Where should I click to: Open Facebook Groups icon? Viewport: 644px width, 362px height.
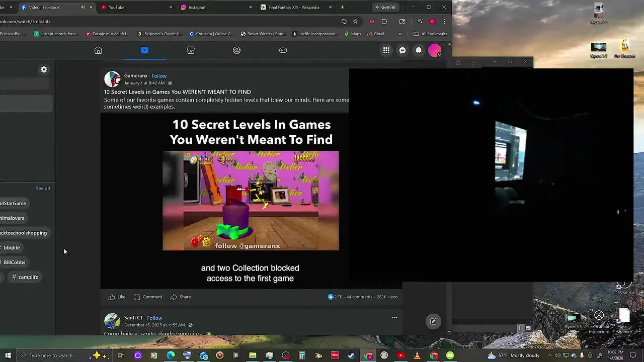(x=237, y=50)
